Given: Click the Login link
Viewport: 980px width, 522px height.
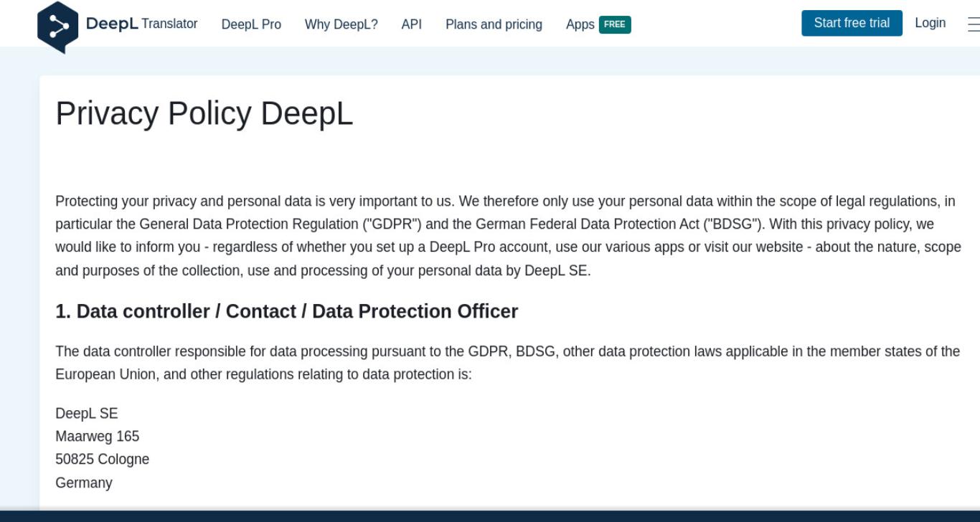Looking at the screenshot, I should (930, 23).
